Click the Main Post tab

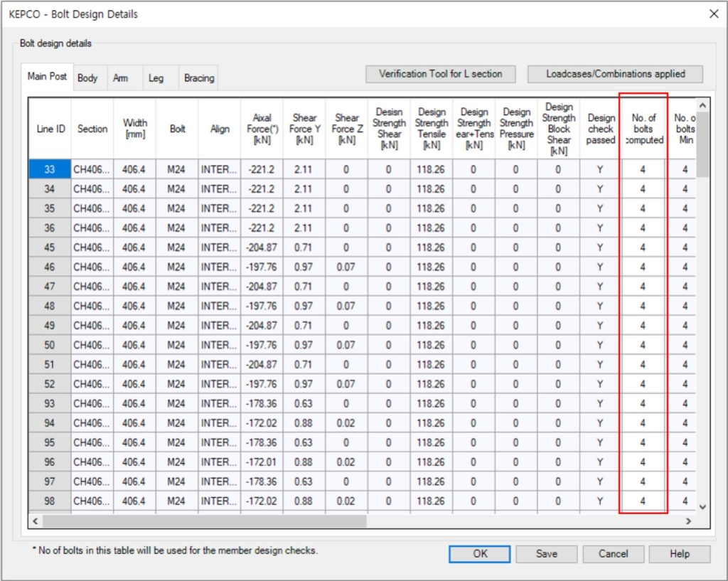[x=47, y=76]
